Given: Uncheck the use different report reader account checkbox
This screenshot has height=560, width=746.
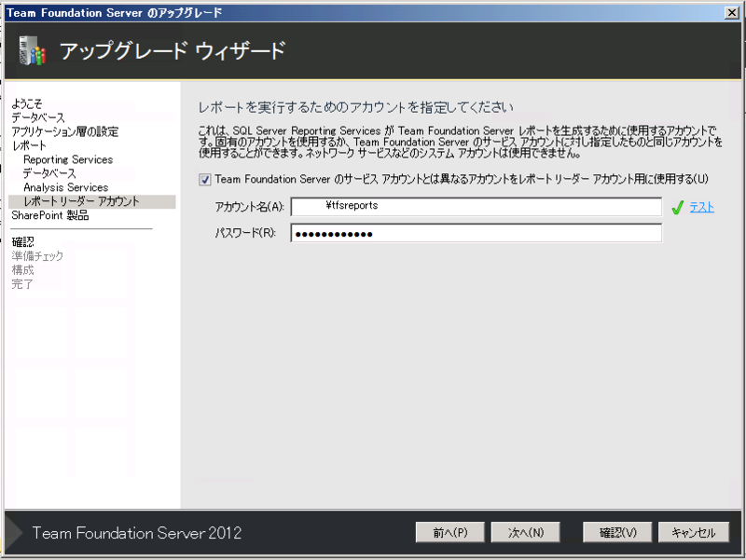Looking at the screenshot, I should pyautogui.click(x=205, y=180).
